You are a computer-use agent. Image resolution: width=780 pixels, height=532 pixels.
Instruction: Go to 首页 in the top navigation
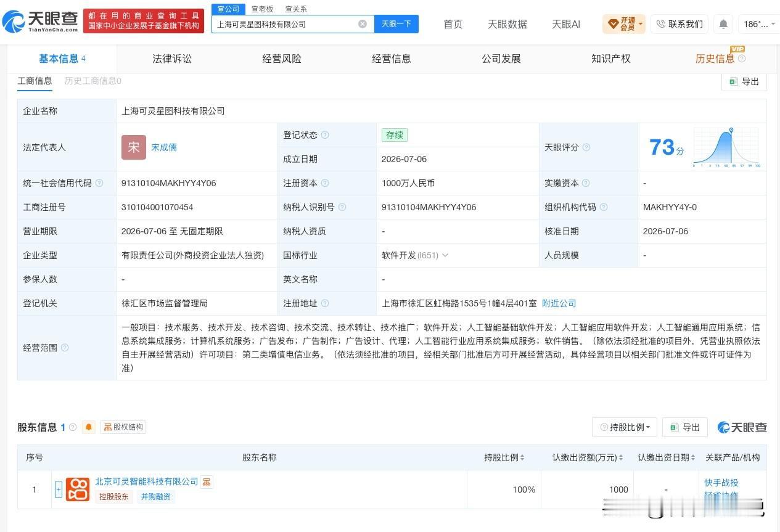(453, 24)
